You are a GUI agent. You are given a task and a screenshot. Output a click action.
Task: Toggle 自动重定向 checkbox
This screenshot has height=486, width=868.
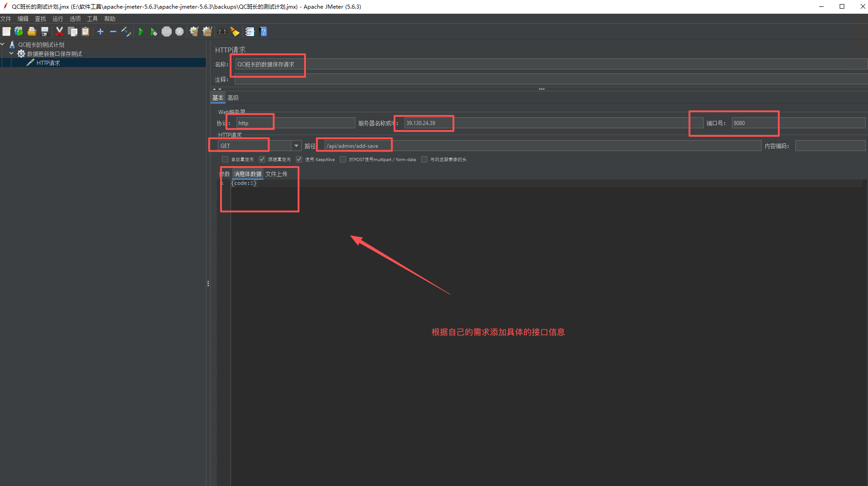point(225,159)
